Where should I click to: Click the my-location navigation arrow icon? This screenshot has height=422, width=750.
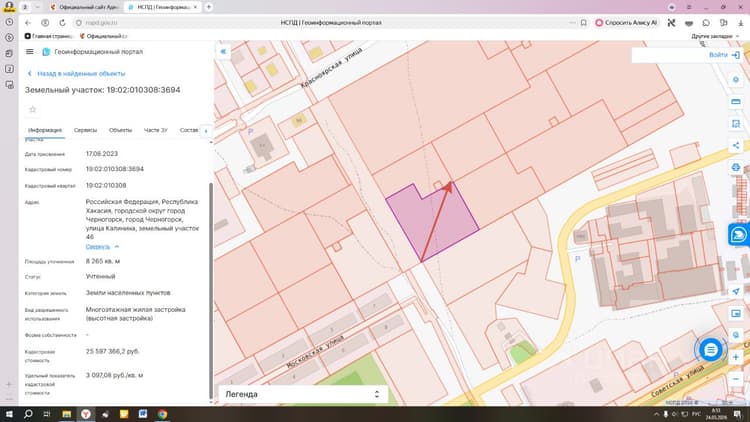point(736,291)
